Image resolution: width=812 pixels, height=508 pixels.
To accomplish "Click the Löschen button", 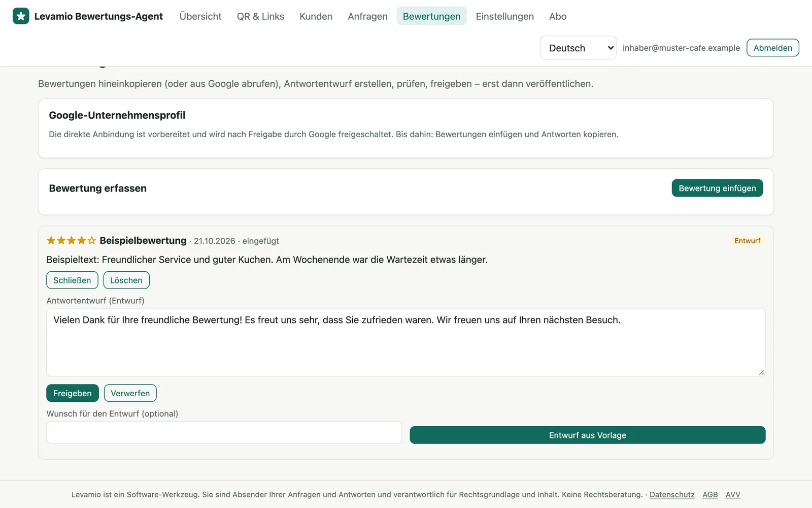I will [126, 280].
